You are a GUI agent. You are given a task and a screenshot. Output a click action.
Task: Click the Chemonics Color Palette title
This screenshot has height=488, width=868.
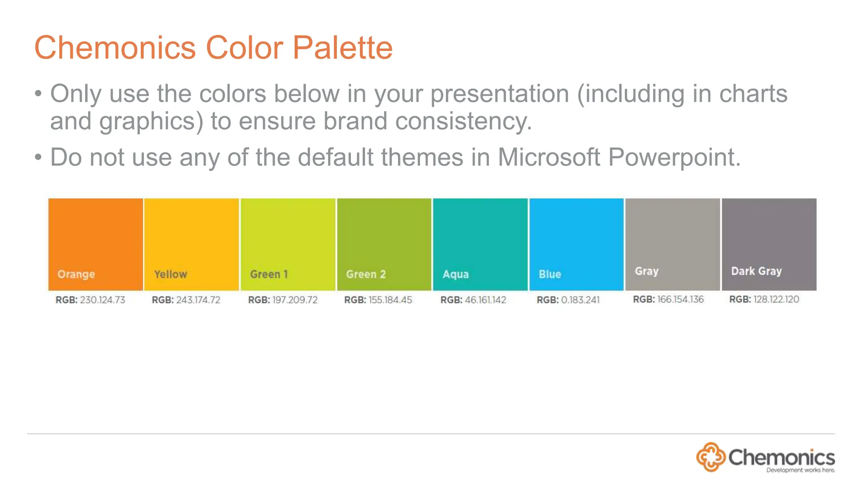[214, 47]
